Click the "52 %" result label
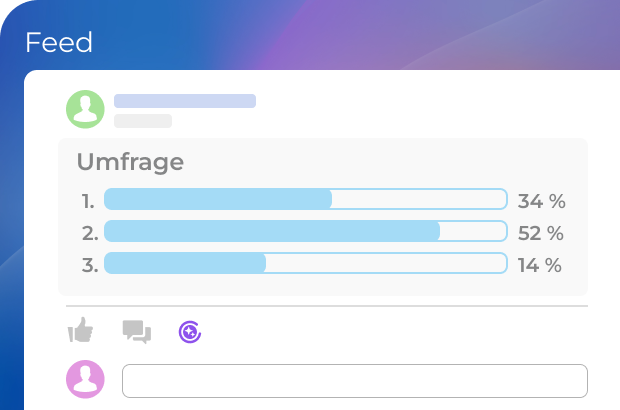Viewport: 620px width, 410px height. [541, 233]
